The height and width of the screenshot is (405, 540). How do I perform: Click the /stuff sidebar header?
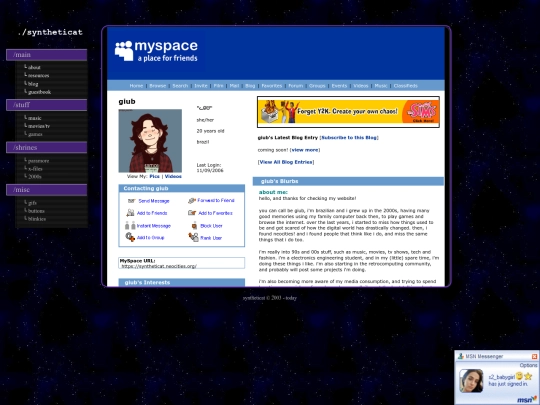point(46,105)
